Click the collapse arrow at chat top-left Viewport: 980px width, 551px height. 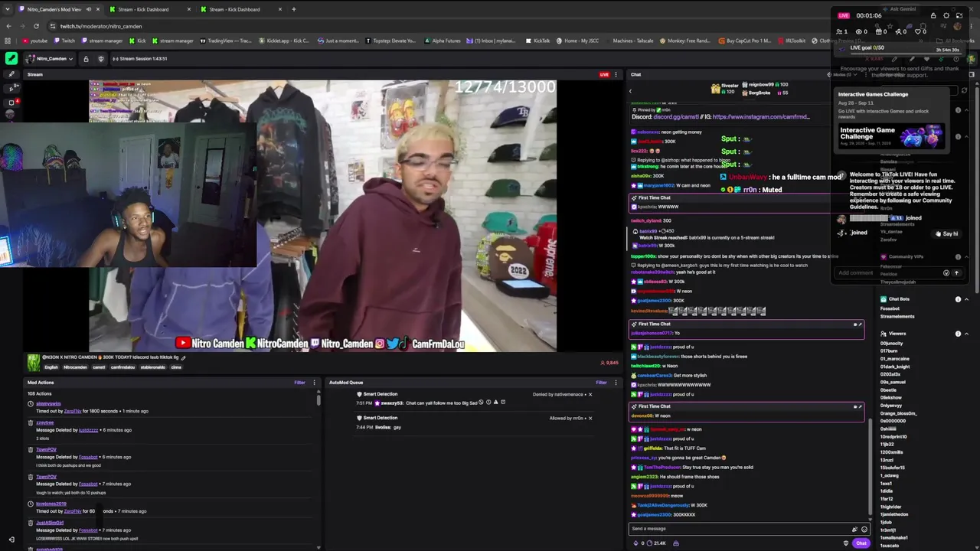click(630, 91)
